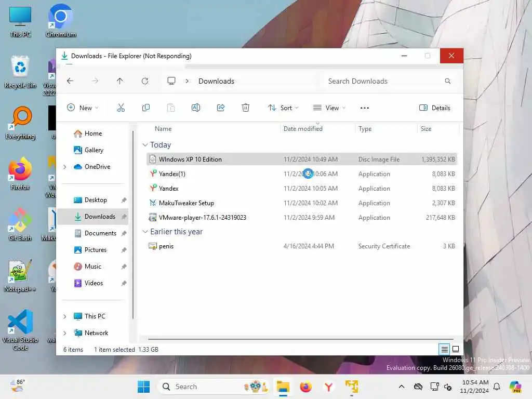Toggle the Details pane button

[435, 108]
